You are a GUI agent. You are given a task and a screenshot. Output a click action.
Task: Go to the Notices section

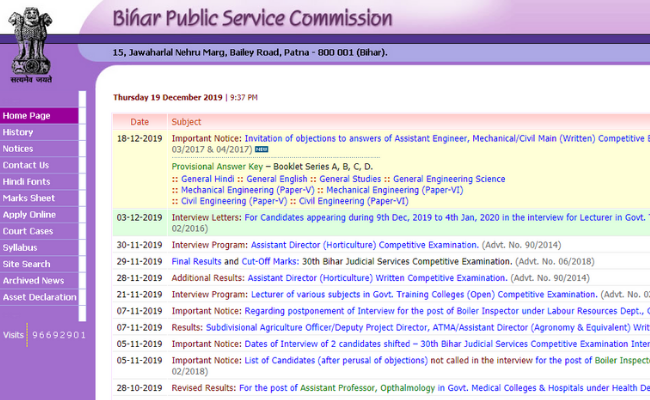click(18, 148)
